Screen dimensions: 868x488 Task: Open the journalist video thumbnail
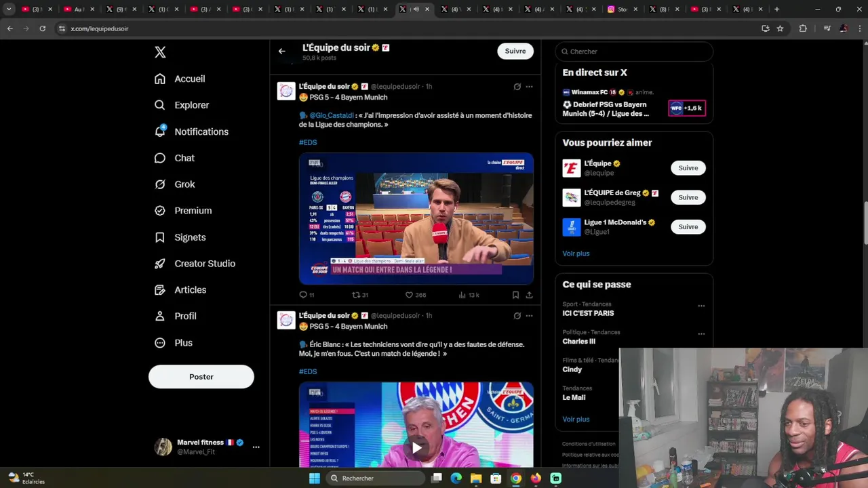coord(416,218)
